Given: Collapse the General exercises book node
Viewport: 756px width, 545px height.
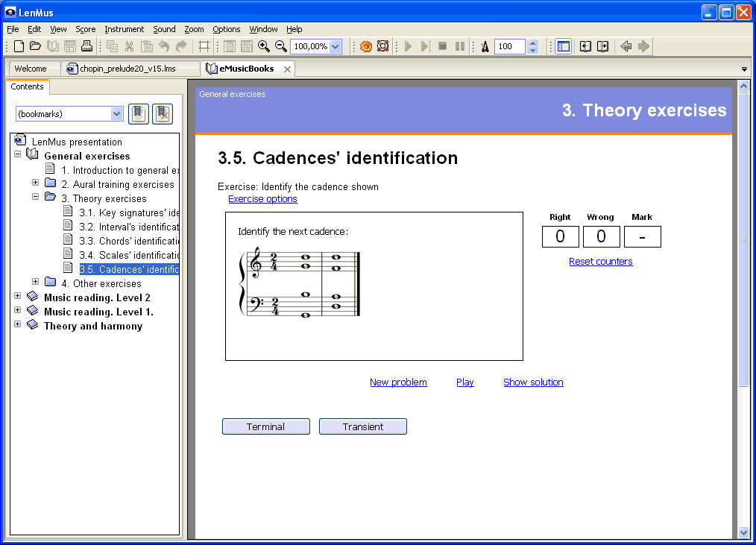Looking at the screenshot, I should pos(18,154).
